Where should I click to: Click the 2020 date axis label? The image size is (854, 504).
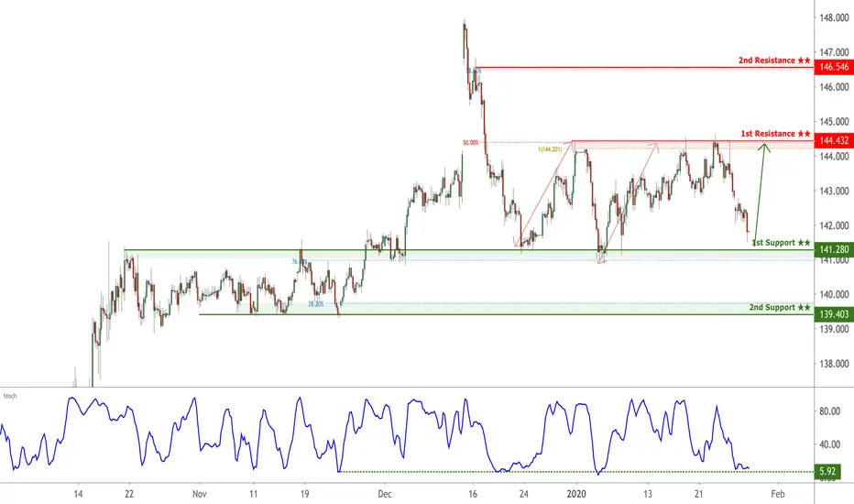pyautogui.click(x=576, y=494)
